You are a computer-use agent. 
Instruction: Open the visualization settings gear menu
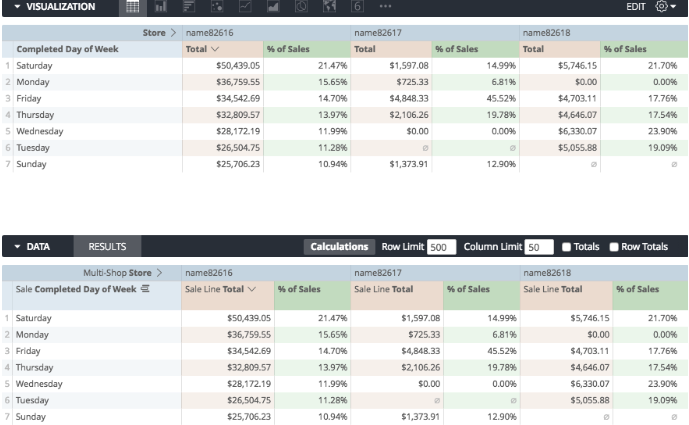click(665, 7)
